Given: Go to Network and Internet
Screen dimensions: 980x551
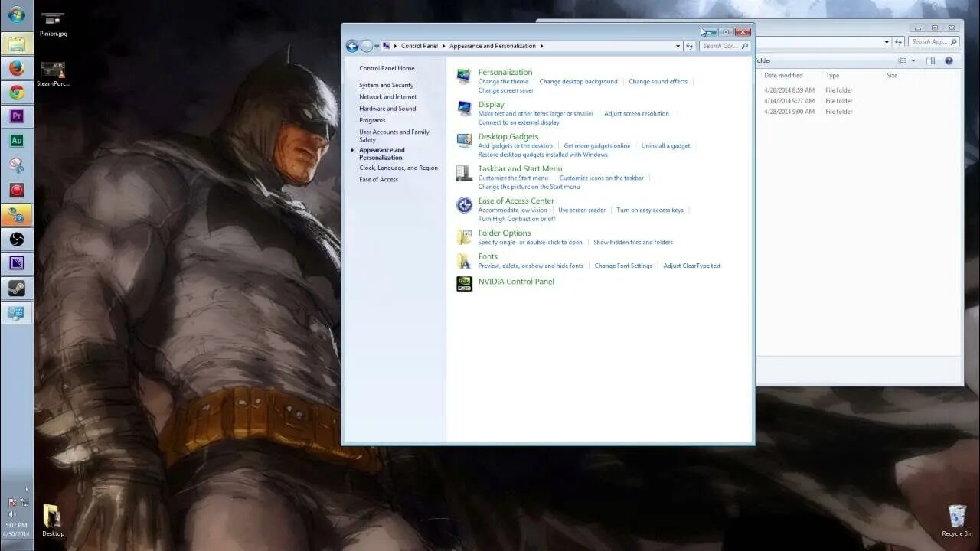Looking at the screenshot, I should [387, 97].
